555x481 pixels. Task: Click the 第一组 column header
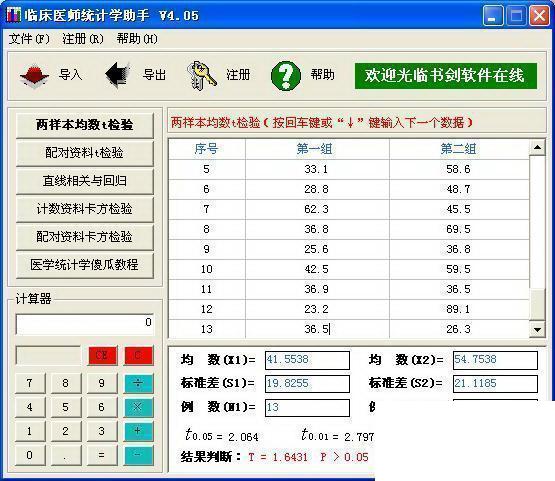317,149
